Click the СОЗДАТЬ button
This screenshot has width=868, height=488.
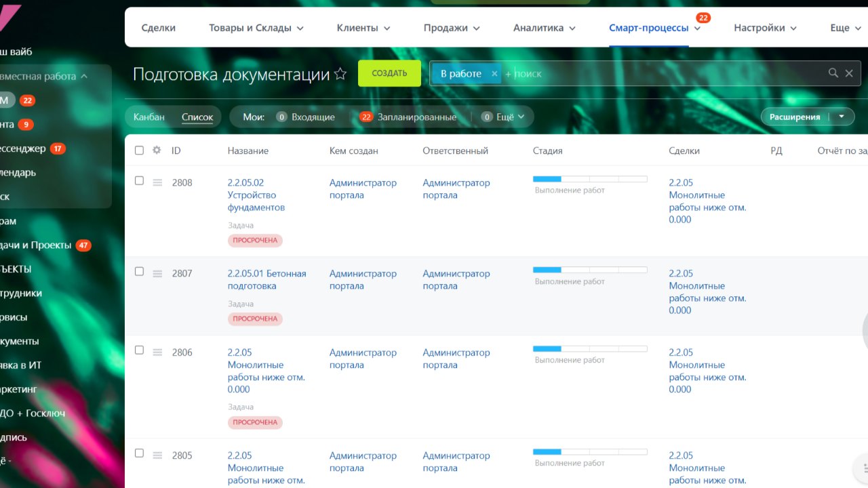(389, 73)
